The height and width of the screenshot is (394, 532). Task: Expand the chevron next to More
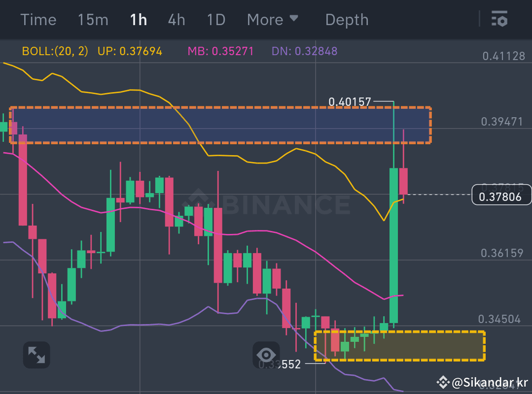click(295, 19)
